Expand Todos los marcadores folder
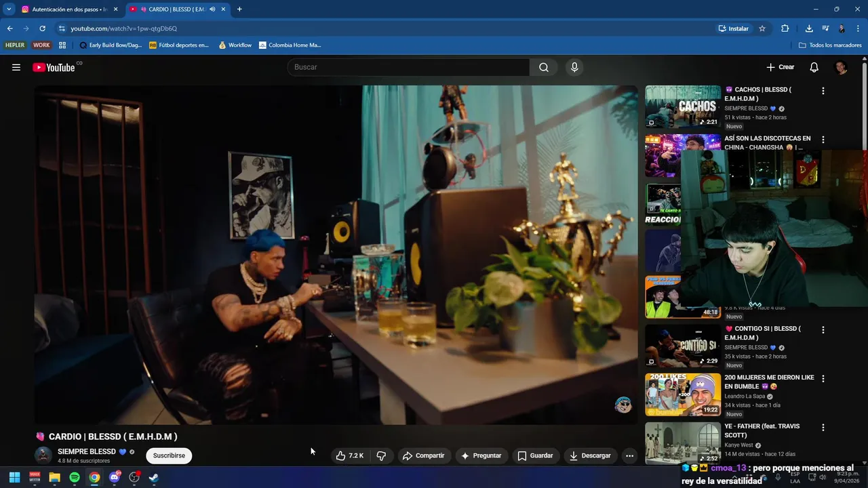This screenshot has height=488, width=868. point(830,45)
